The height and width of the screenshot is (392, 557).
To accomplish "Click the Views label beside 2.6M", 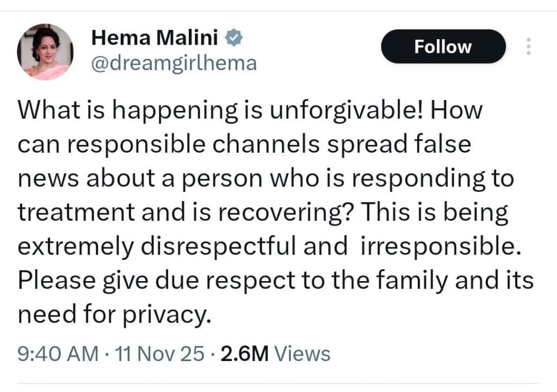I will (302, 354).
